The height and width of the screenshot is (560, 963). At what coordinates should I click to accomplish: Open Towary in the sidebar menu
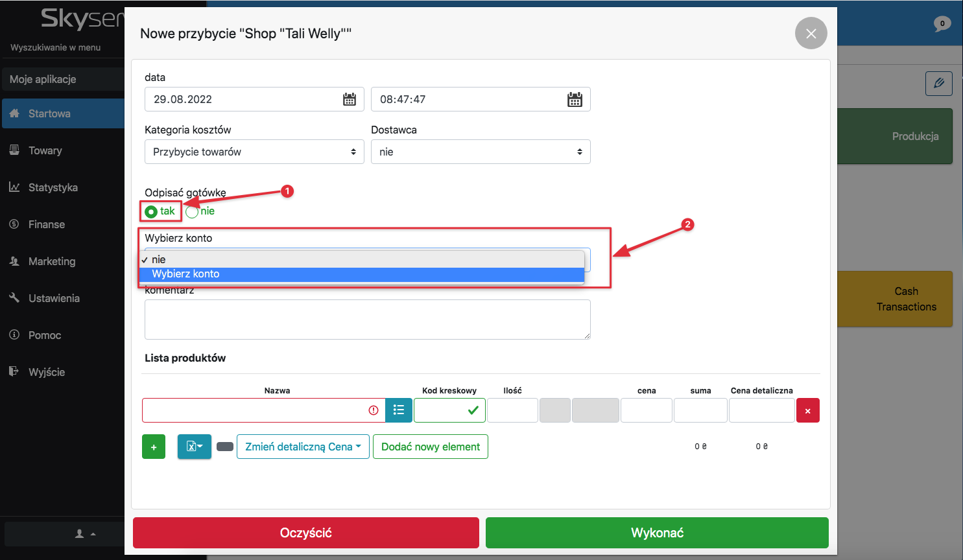pos(45,150)
